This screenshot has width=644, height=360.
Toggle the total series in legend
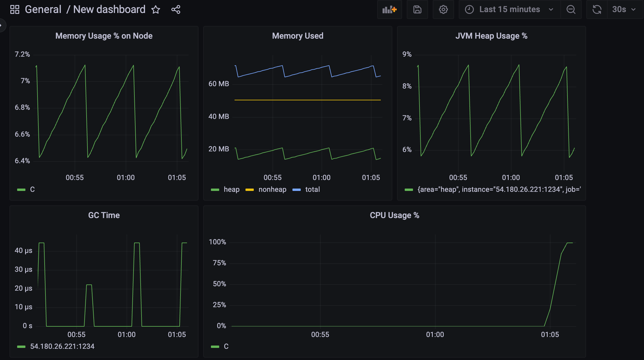point(312,189)
